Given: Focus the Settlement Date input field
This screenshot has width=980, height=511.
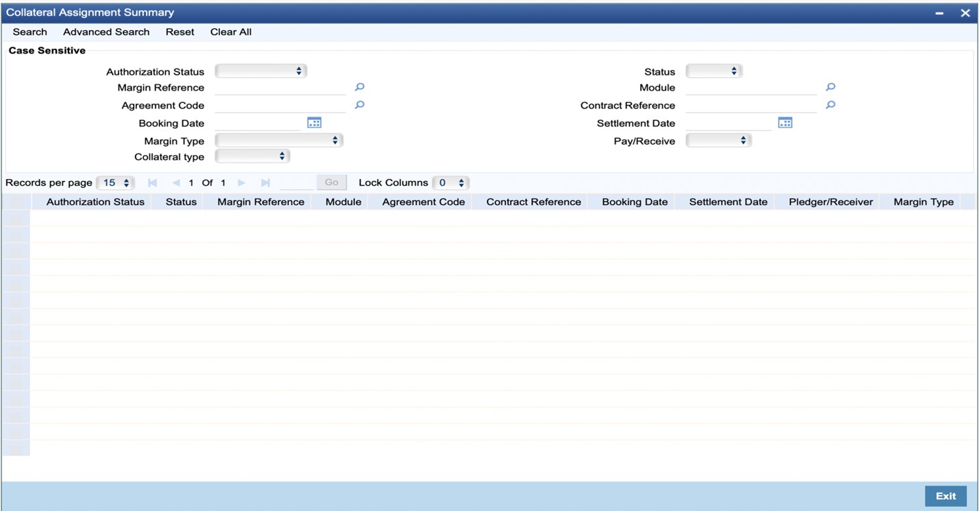Looking at the screenshot, I should coord(728,123).
